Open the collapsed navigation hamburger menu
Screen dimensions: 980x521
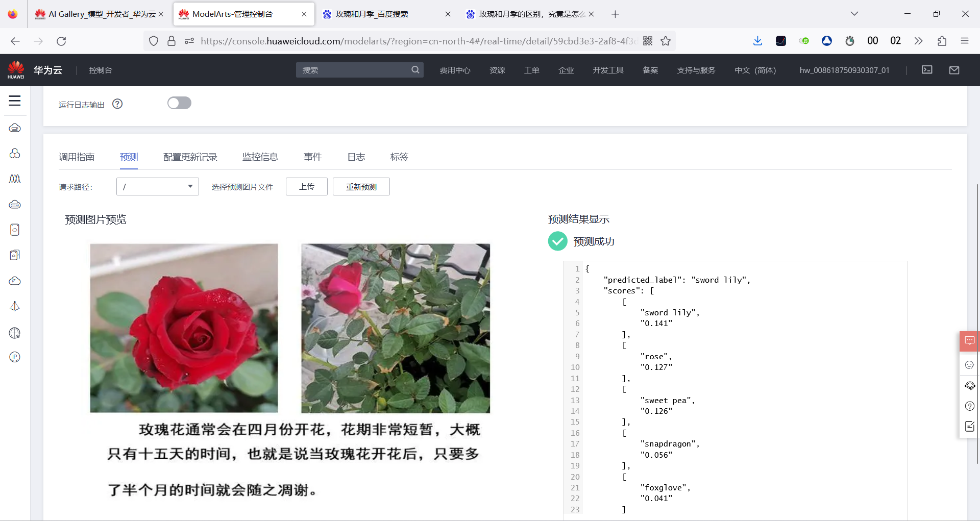(x=15, y=101)
